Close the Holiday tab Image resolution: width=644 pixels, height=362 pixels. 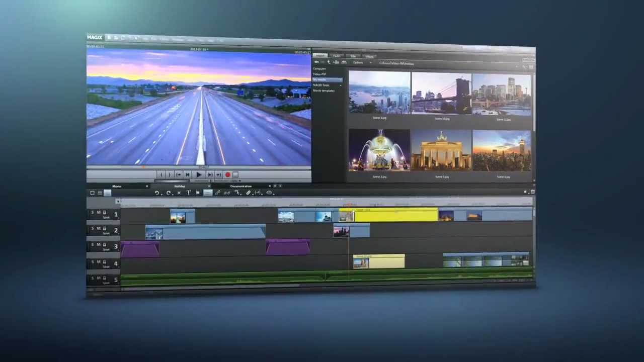click(x=209, y=186)
